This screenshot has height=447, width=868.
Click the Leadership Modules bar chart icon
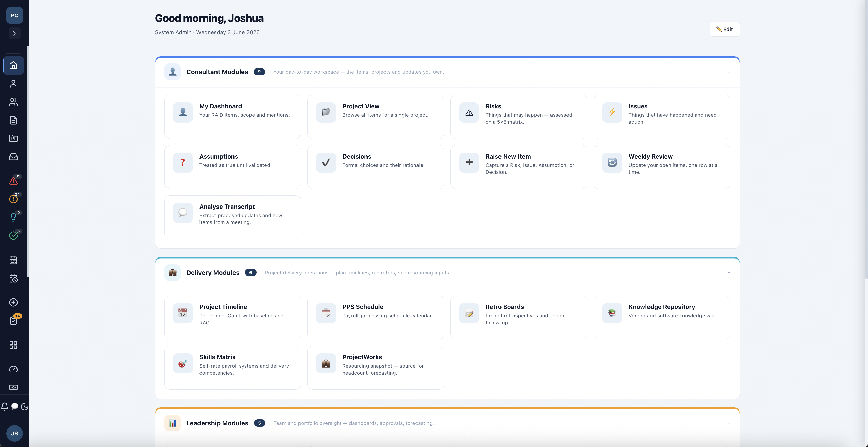[x=173, y=423]
